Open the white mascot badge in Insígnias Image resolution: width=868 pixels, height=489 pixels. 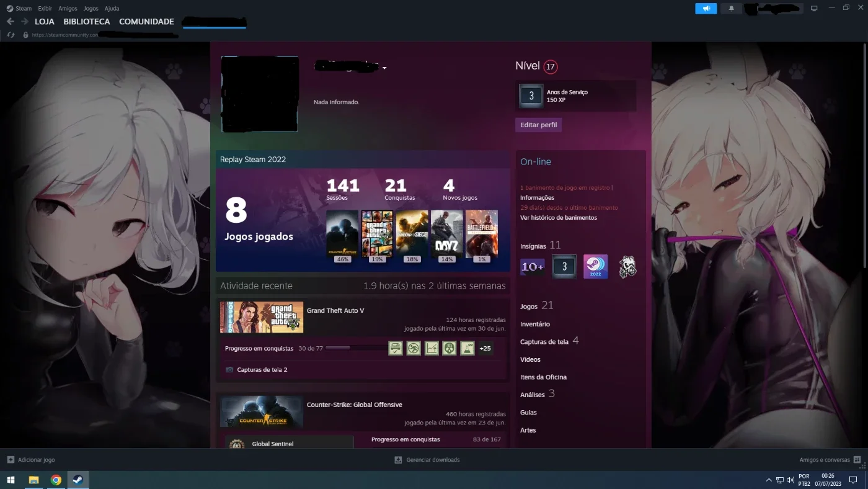tap(627, 267)
